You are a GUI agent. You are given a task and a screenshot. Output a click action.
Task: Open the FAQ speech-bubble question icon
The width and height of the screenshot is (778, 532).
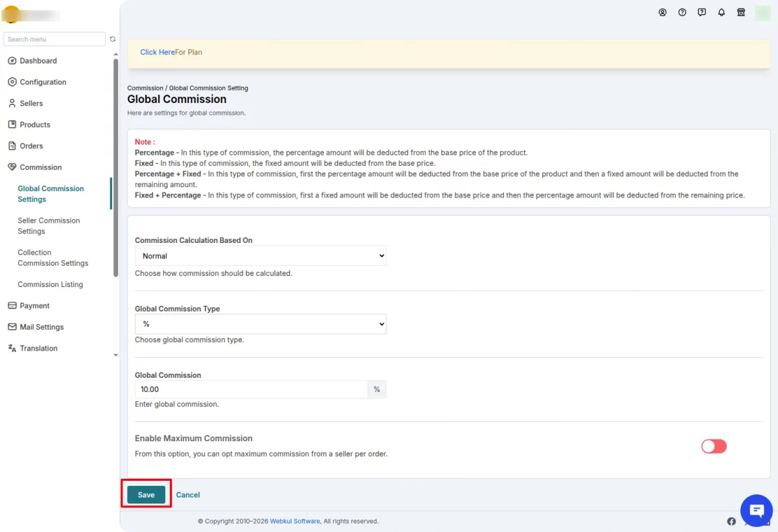(x=701, y=12)
